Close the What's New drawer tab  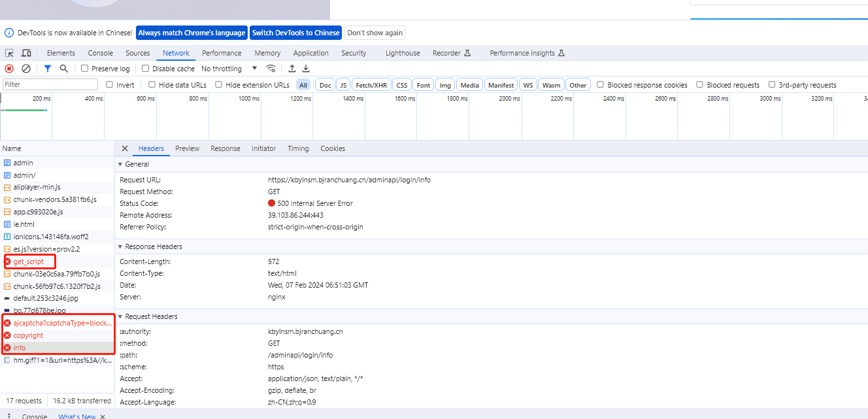point(103,416)
